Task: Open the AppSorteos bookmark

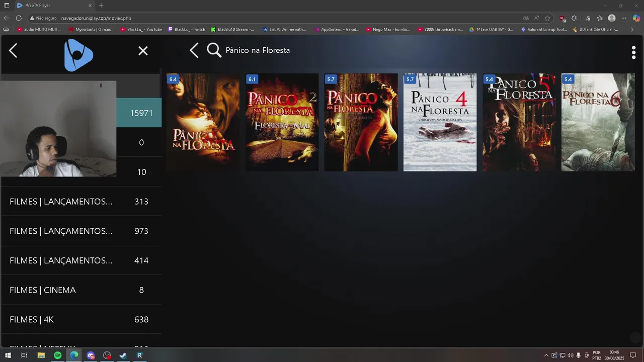Action: (x=337, y=30)
